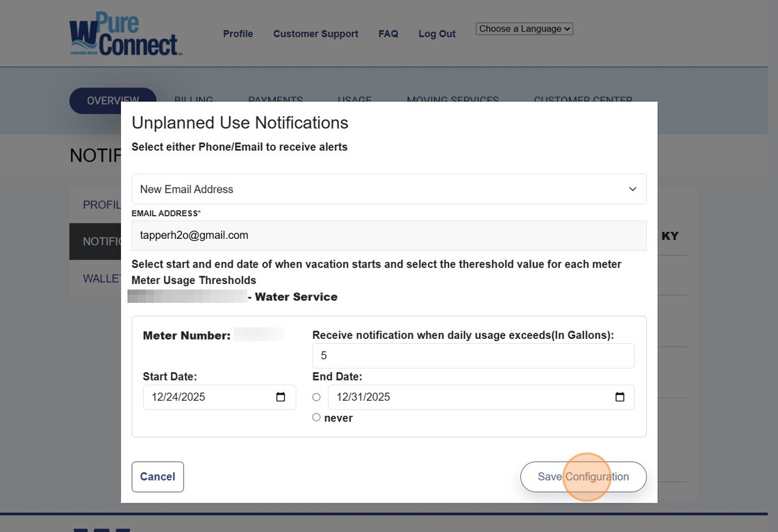
Task: Go to Customer Support page
Action: click(x=315, y=34)
